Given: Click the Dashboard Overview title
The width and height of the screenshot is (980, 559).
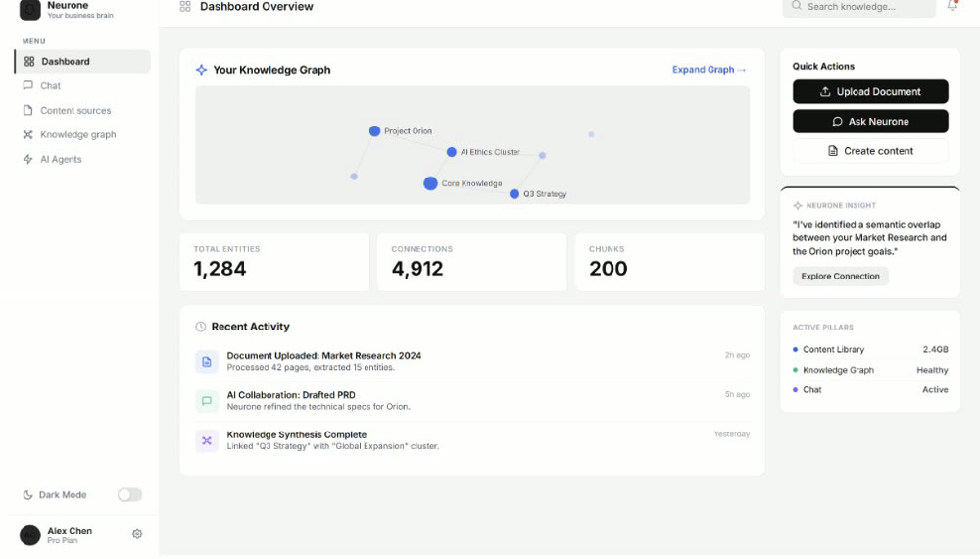Looking at the screenshot, I should [x=256, y=6].
